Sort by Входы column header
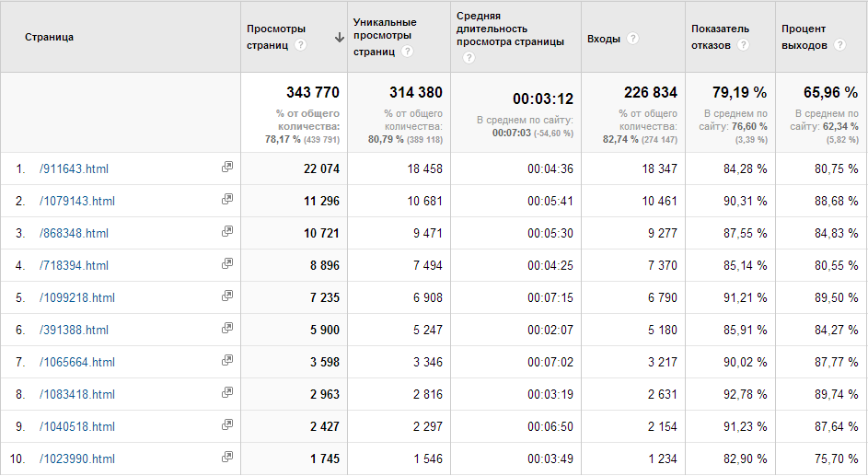 pyautogui.click(x=603, y=39)
